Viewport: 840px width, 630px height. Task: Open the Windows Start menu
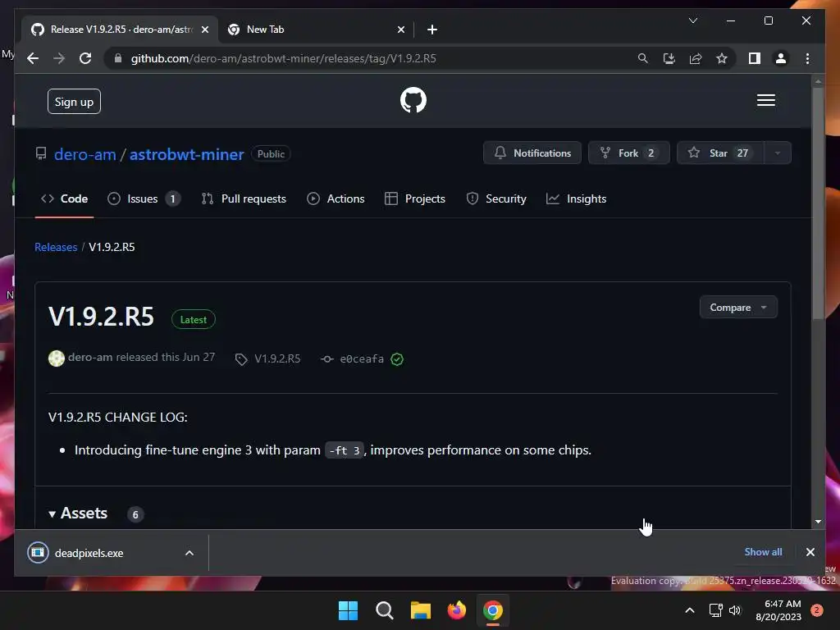[348, 610]
